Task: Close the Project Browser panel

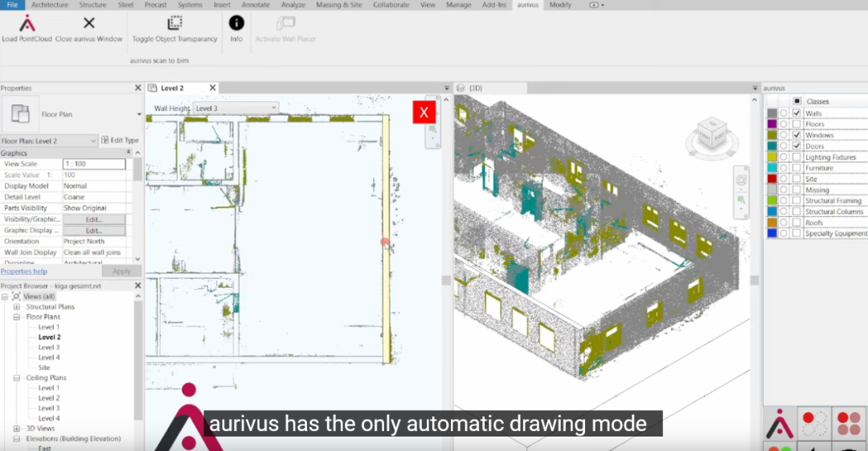Action: (x=138, y=285)
